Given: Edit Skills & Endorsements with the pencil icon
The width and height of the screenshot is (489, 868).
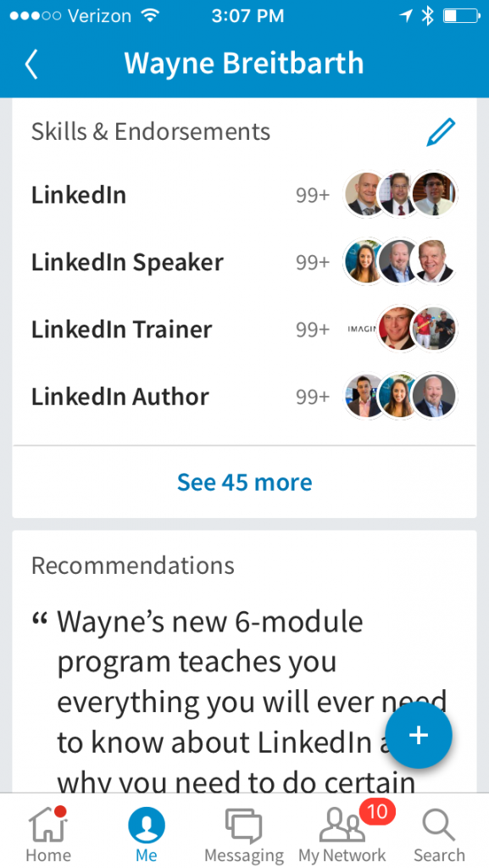Looking at the screenshot, I should (440, 131).
